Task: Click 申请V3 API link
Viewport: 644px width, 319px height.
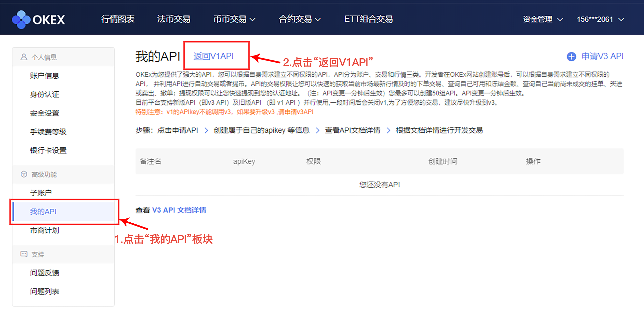Action: (603, 56)
